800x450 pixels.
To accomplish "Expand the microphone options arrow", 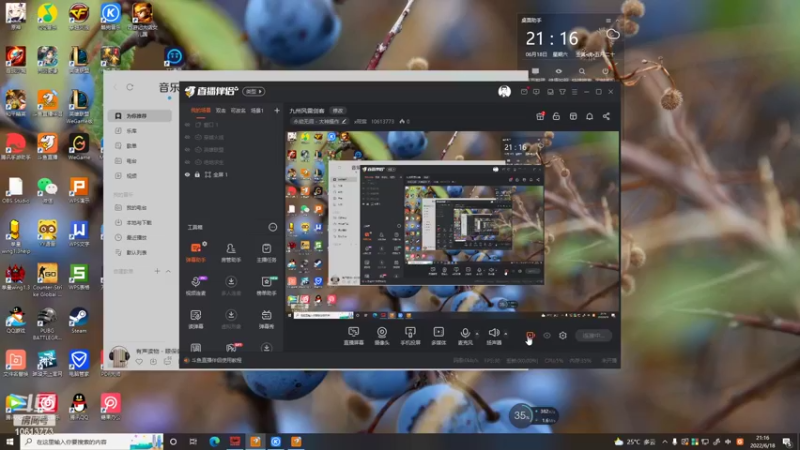I will 477,334.
